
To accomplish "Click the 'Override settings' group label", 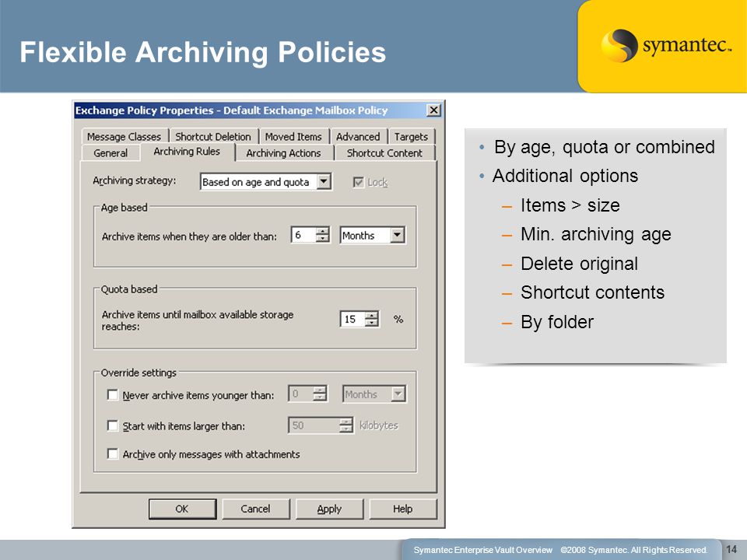I will tap(139, 373).
